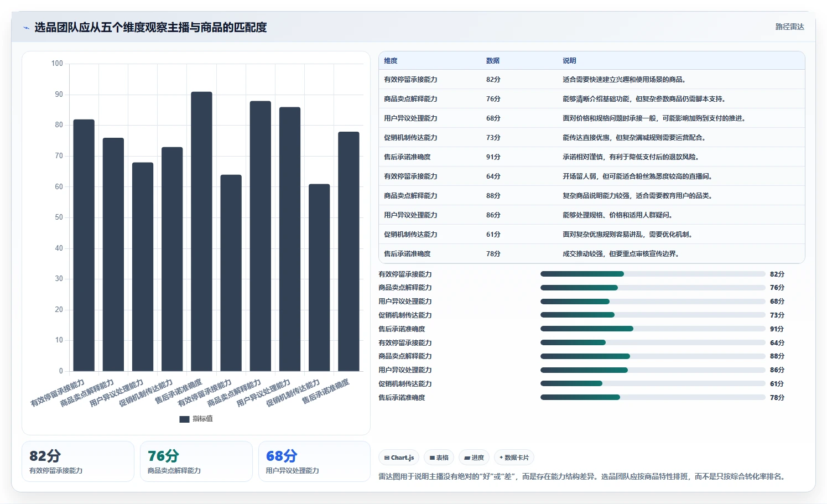827x504 pixels.
Task: Click the chart bar reaching 68
Action: coord(143,267)
